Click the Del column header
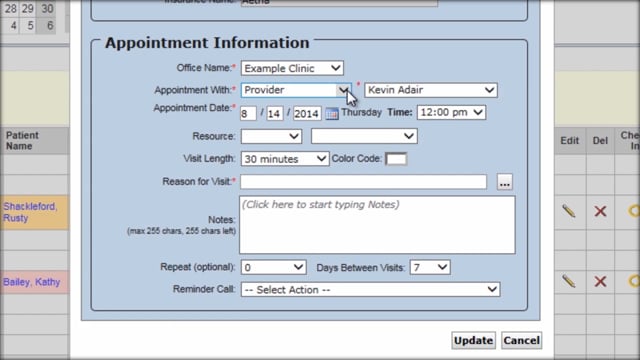 [600, 141]
